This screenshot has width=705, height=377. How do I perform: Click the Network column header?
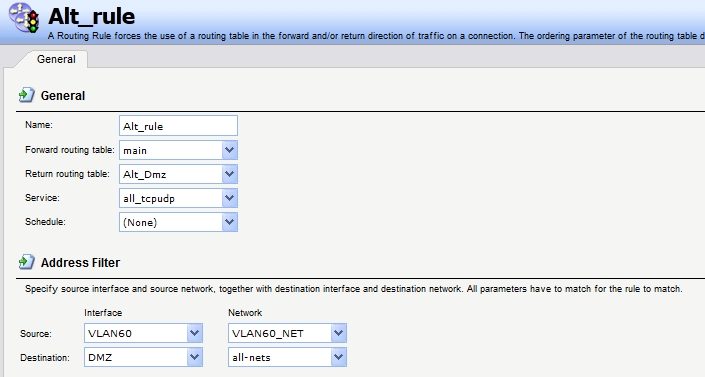245,313
